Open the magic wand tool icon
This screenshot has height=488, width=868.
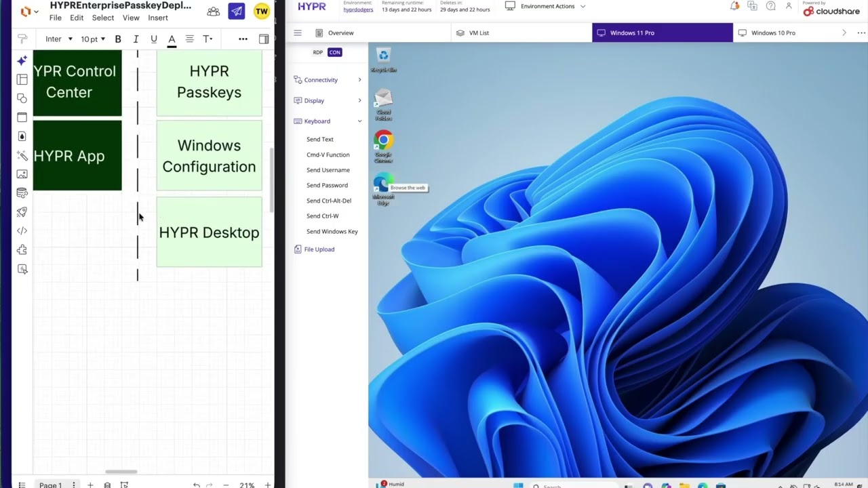[22, 155]
